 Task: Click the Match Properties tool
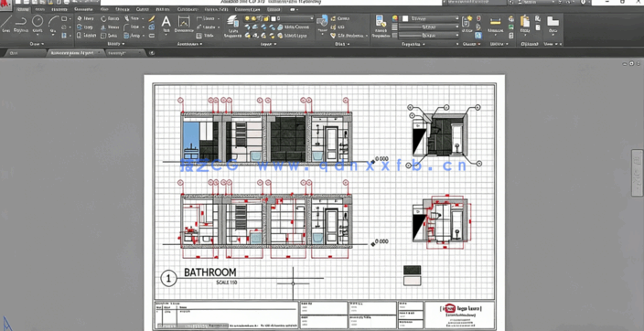pyautogui.click(x=381, y=26)
